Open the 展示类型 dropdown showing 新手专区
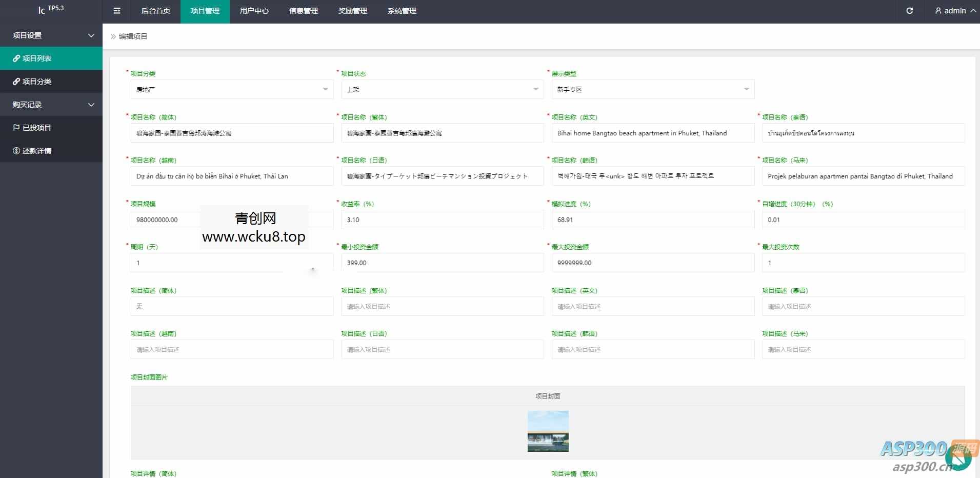Viewport: 980px width, 478px height. pos(652,89)
